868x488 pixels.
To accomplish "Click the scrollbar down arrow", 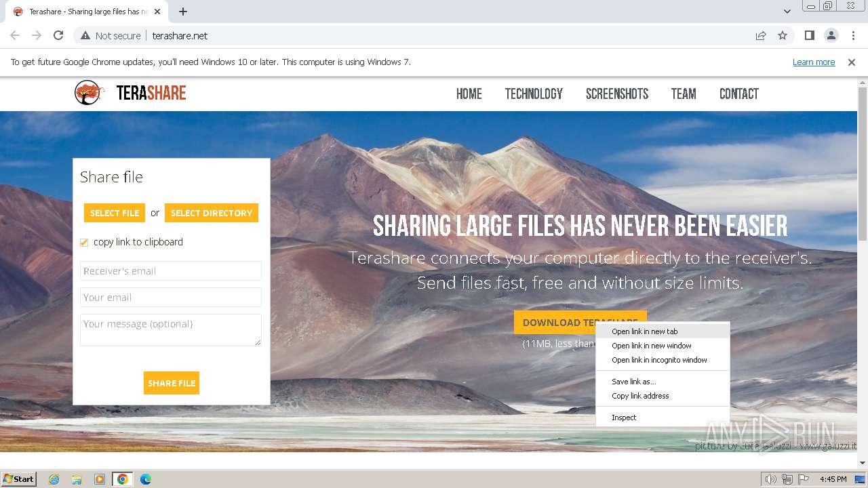I will coord(863,464).
